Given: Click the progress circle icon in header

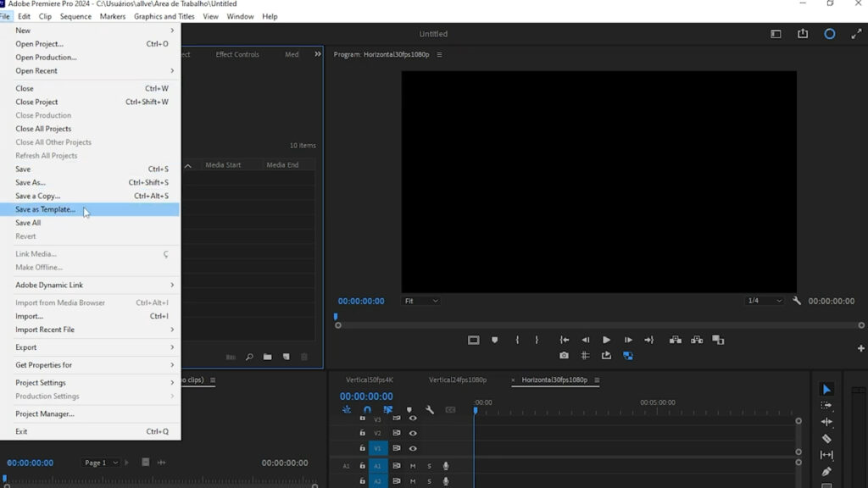Looking at the screenshot, I should [829, 34].
